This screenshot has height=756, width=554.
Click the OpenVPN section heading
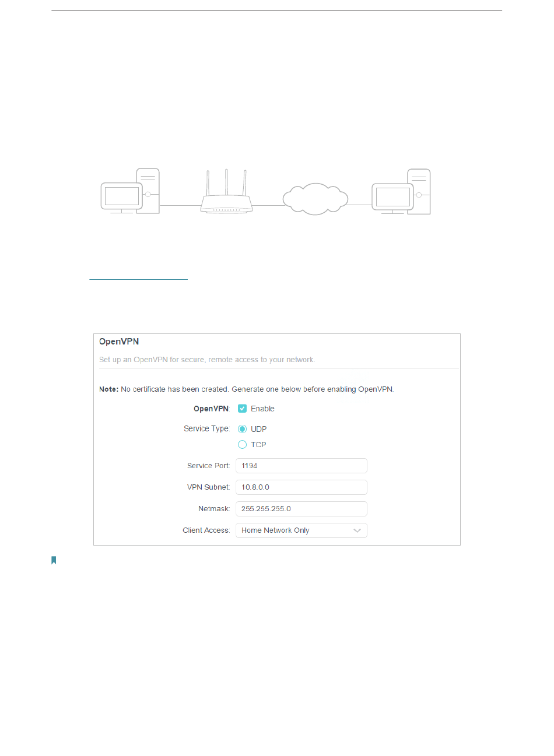(x=119, y=342)
